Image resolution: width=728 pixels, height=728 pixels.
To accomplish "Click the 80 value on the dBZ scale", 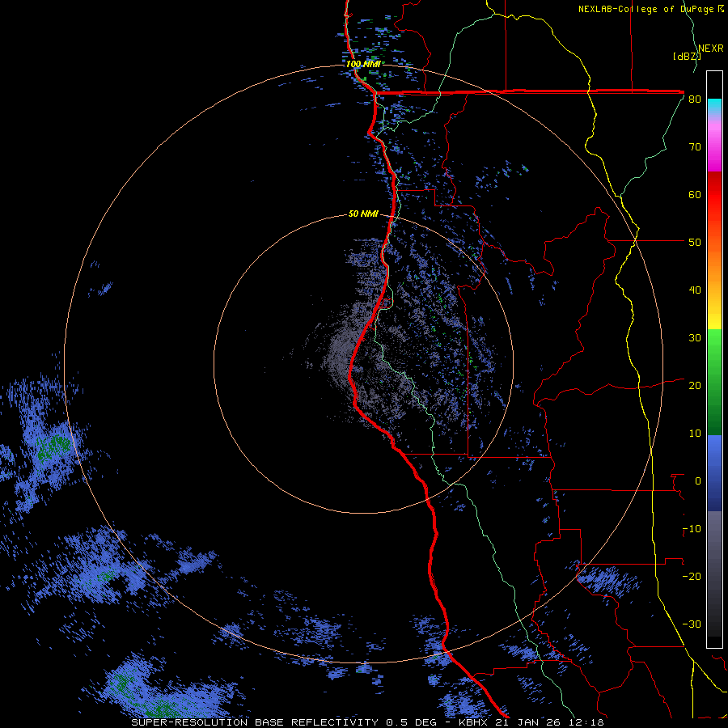I will (x=695, y=99).
